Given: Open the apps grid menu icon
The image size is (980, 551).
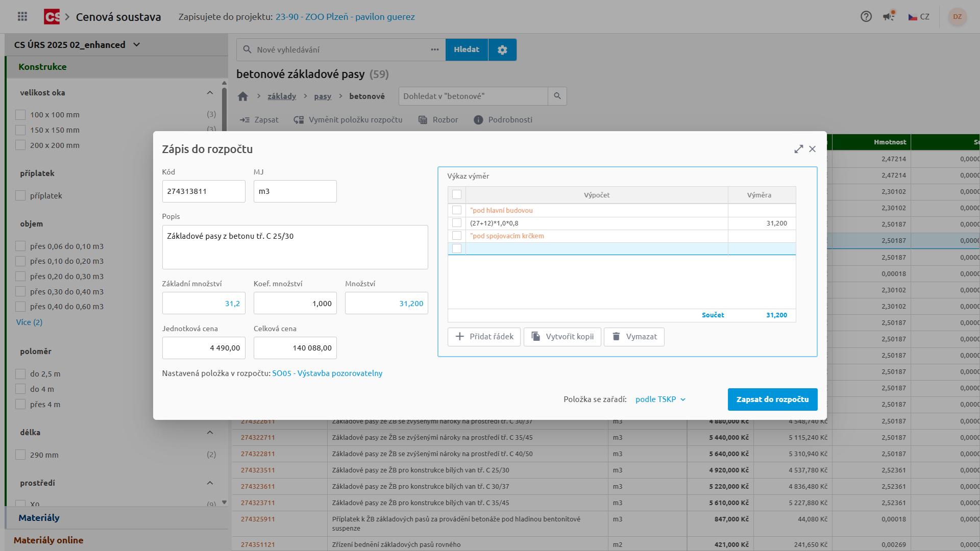Looking at the screenshot, I should [x=22, y=16].
